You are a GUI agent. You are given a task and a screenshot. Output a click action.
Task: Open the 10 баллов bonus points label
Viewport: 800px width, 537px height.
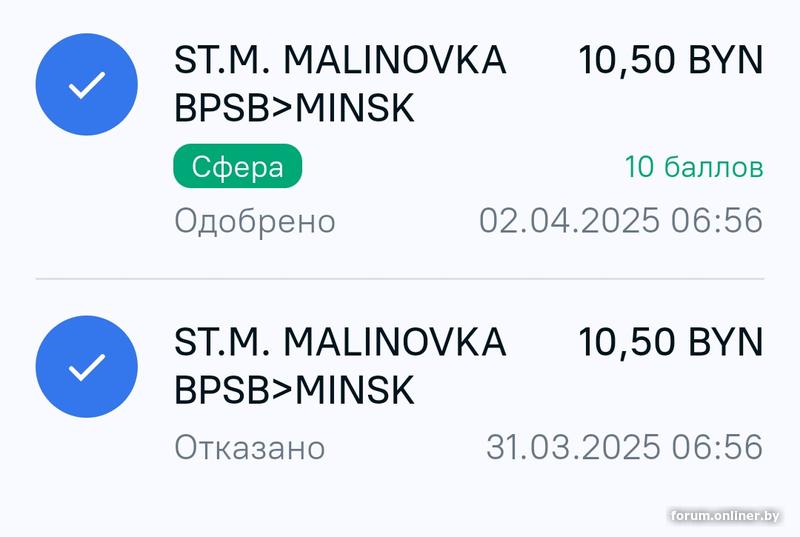pyautogui.click(x=694, y=167)
